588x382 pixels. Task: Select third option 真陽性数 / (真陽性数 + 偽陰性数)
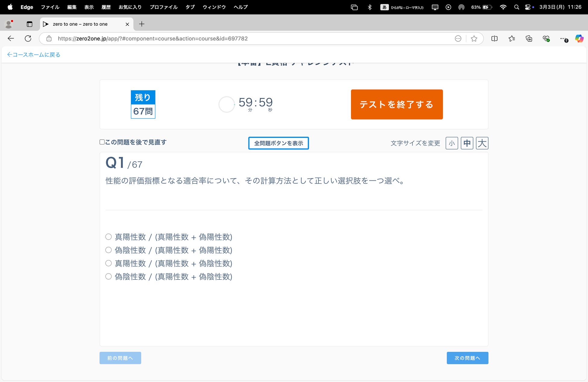pyautogui.click(x=109, y=263)
